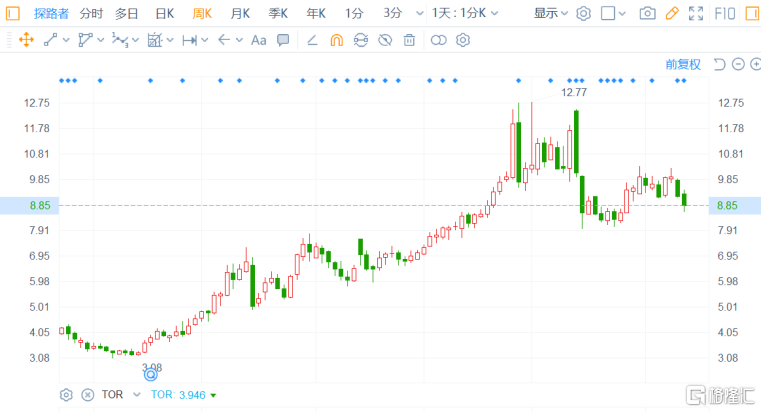
Task: Switch to the 月K tab
Action: point(240,14)
